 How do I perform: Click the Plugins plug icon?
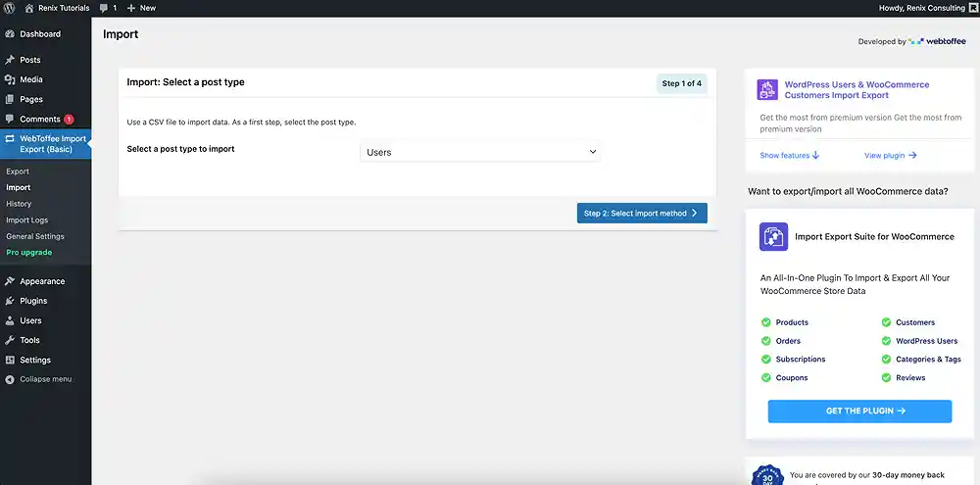(10, 301)
